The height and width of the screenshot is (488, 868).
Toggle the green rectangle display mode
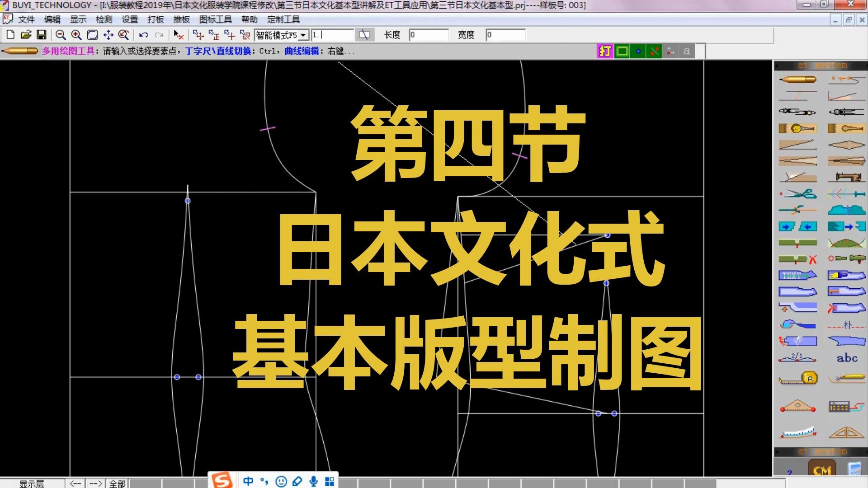pos(622,51)
